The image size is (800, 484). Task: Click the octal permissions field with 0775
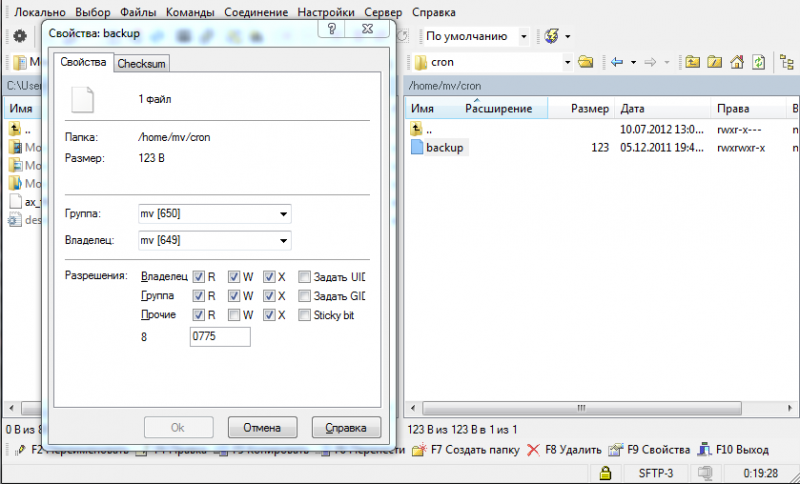(x=219, y=338)
